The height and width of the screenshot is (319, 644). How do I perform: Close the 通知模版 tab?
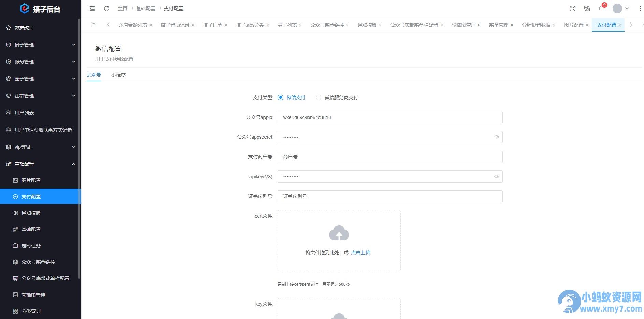coord(380,25)
